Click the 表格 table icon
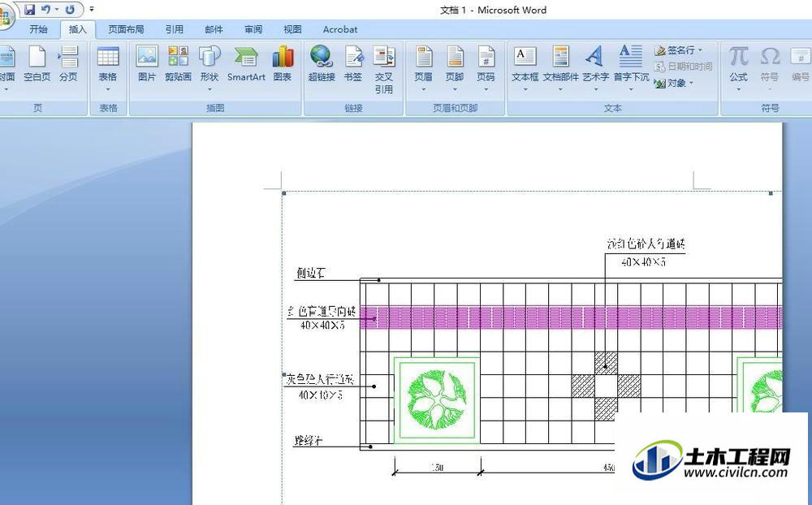The width and height of the screenshot is (812, 505). [108, 57]
